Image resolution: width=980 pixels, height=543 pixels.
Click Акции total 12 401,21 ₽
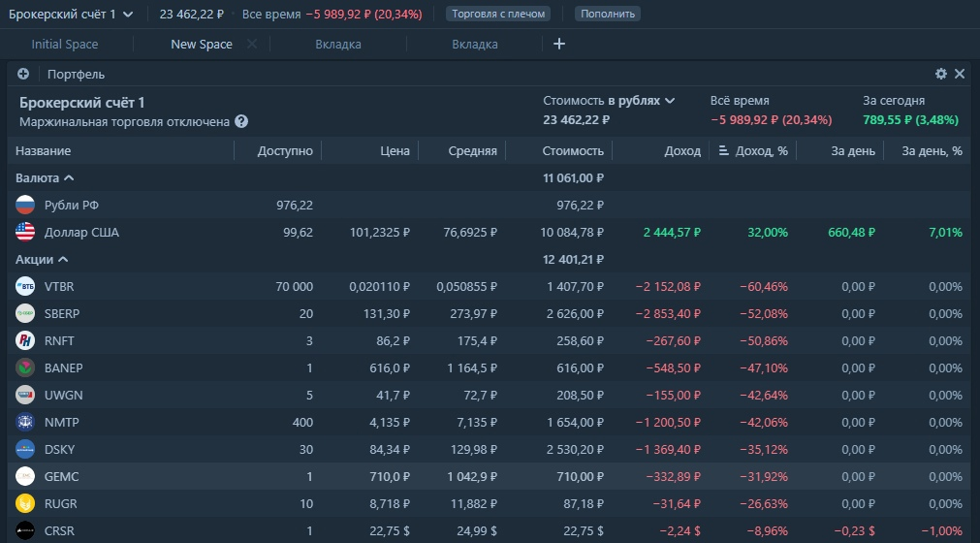point(573,259)
